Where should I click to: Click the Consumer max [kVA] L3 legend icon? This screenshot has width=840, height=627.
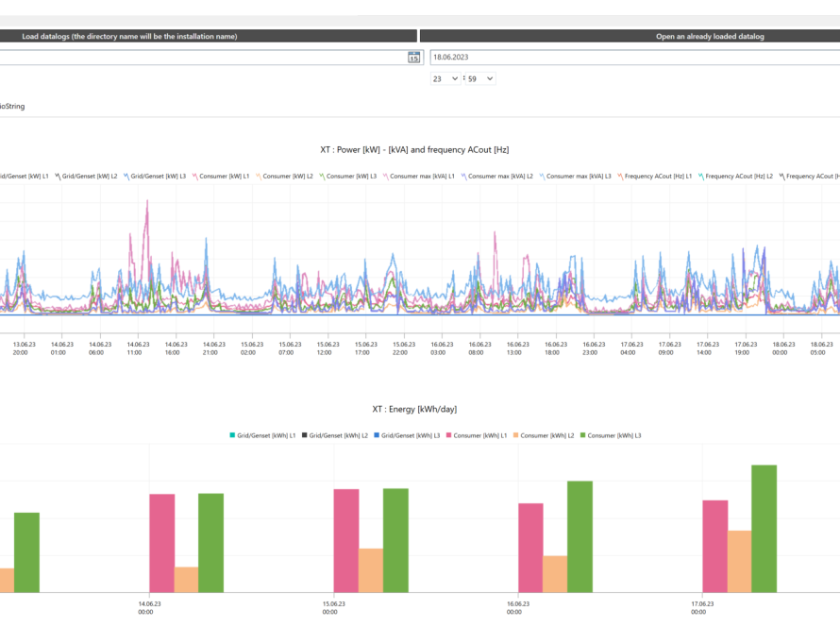543,176
